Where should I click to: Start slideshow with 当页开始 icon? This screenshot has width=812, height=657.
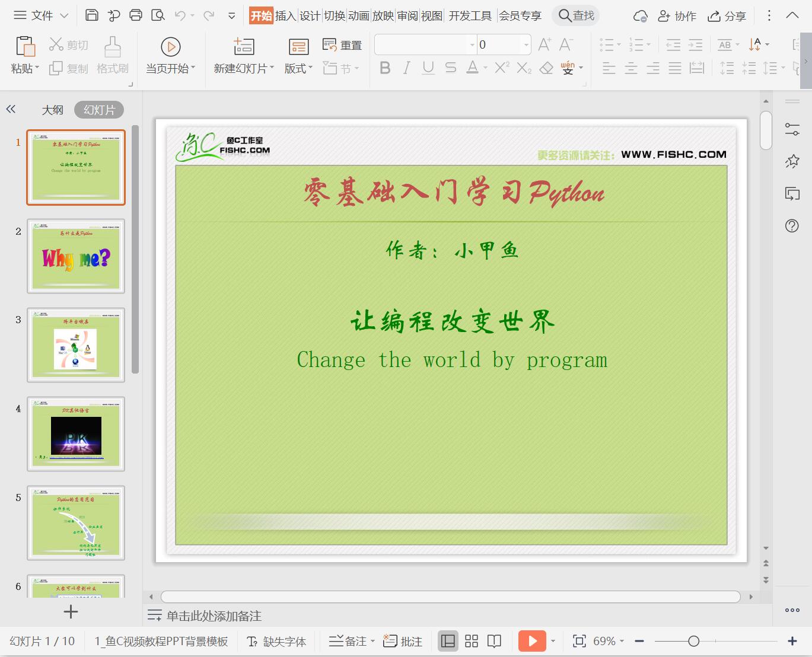170,47
